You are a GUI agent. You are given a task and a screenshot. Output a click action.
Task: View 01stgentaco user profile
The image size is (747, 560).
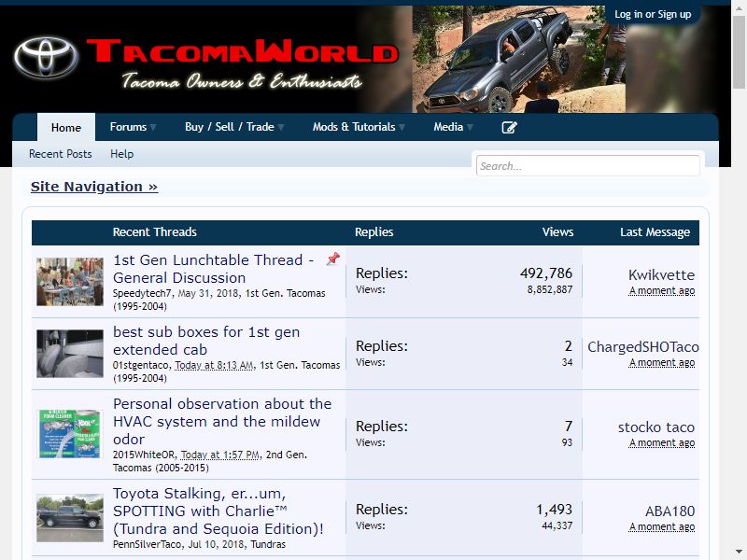pyautogui.click(x=141, y=365)
